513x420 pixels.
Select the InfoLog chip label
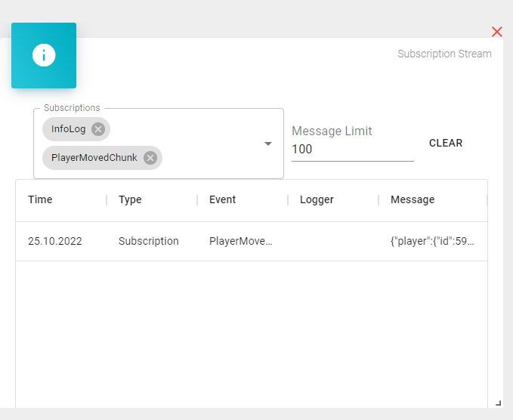point(68,129)
